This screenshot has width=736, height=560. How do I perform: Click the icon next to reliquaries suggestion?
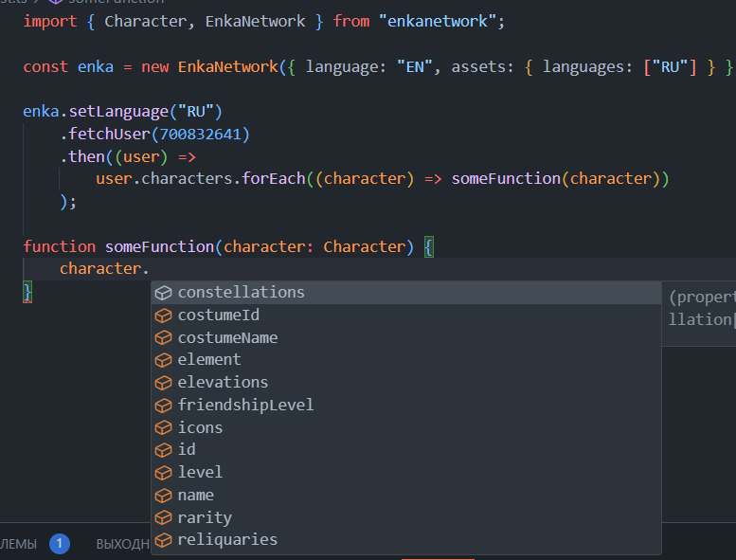pos(163,540)
